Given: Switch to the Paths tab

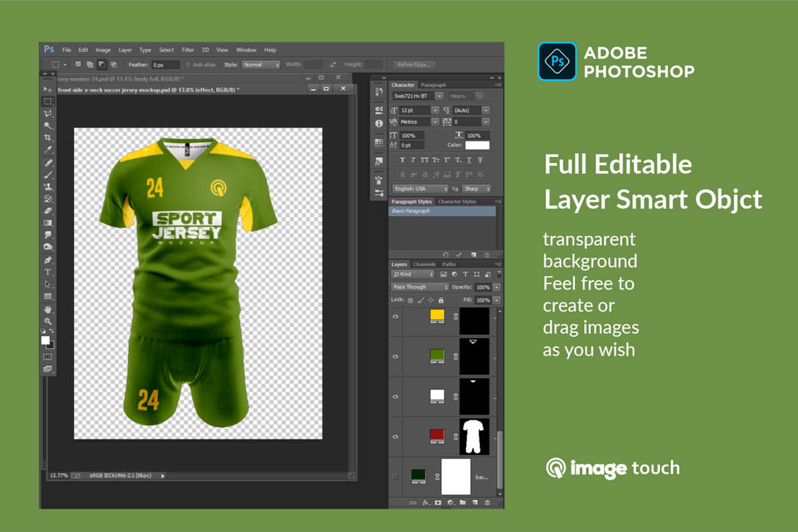Looking at the screenshot, I should click(x=449, y=264).
